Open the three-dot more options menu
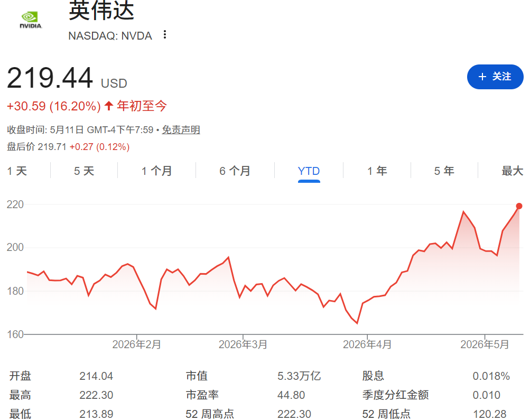 coord(165,35)
